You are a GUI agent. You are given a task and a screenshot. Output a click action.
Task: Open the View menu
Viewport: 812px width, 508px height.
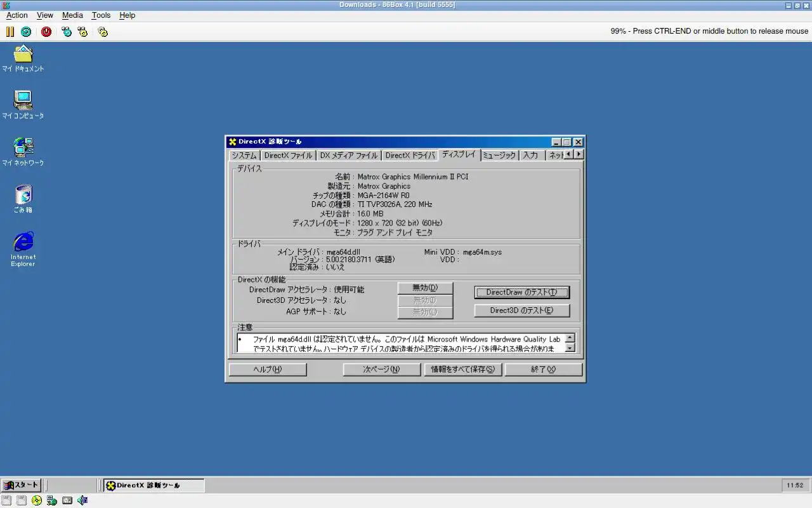click(x=45, y=15)
